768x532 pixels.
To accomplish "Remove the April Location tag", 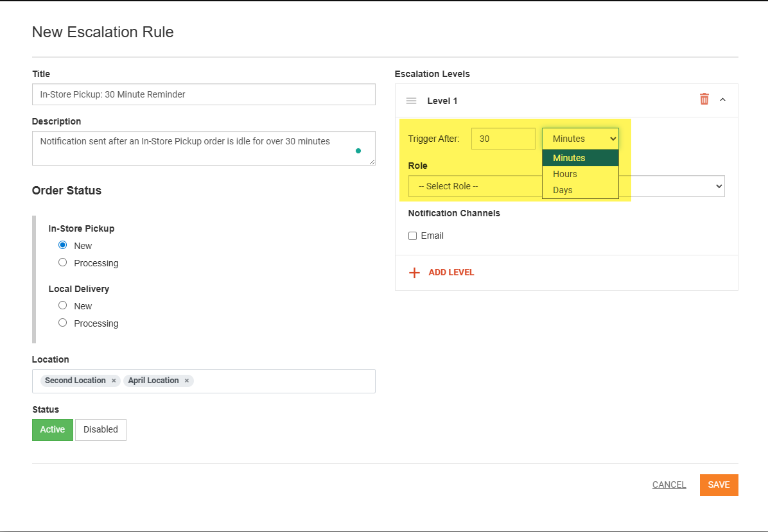I will click(x=187, y=381).
